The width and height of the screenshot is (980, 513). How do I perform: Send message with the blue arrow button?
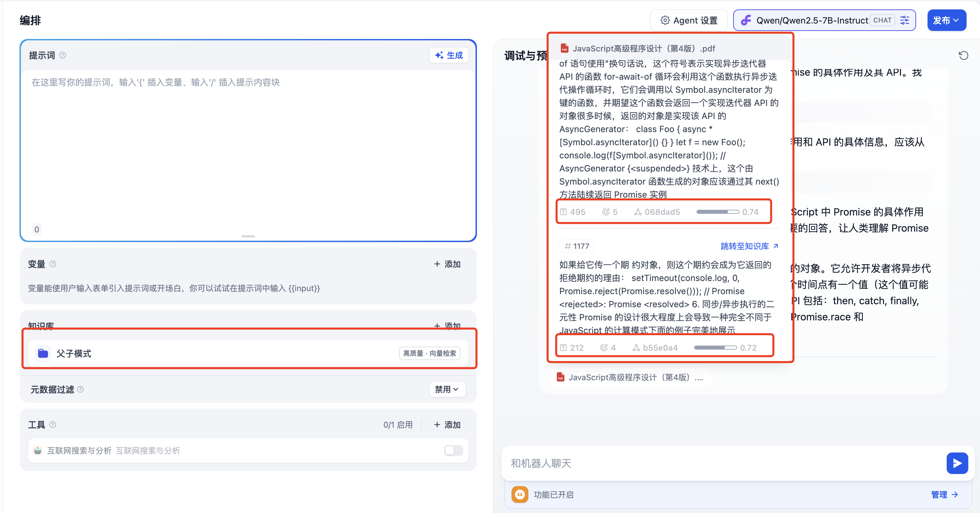point(957,463)
